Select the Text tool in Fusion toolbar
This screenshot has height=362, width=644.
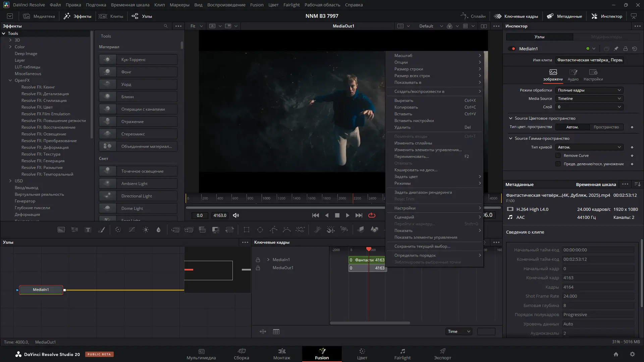click(x=88, y=230)
